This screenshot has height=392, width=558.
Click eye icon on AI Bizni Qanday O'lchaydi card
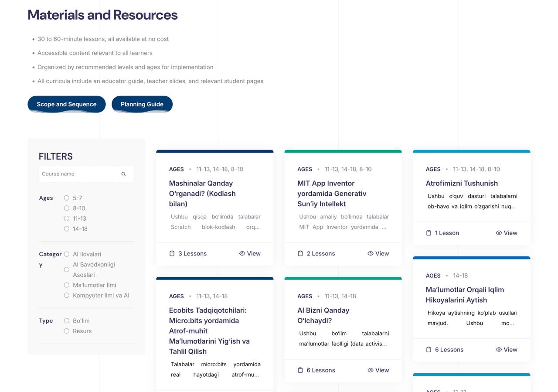[x=370, y=370]
